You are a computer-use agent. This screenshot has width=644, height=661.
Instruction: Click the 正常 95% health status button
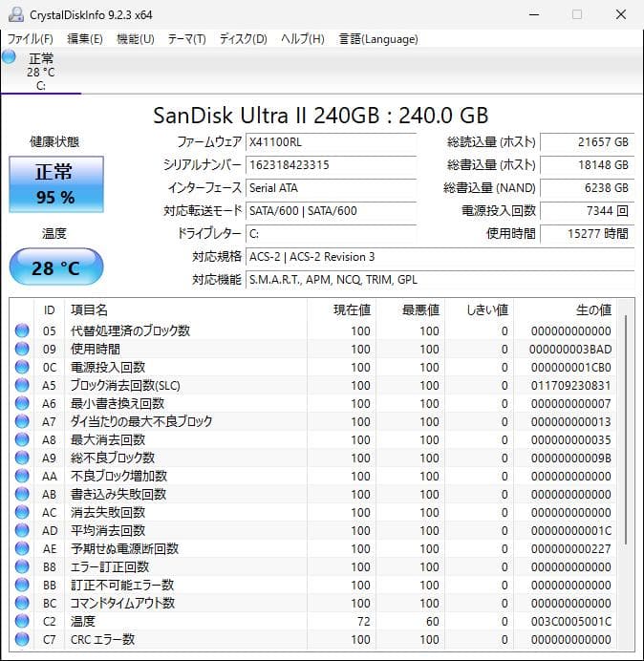(56, 184)
